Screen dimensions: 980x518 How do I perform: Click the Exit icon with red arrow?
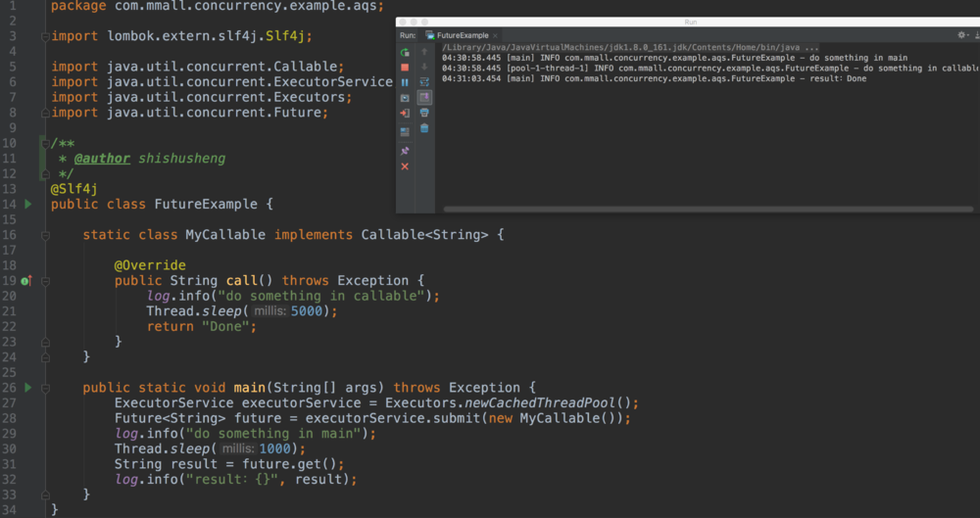[405, 114]
